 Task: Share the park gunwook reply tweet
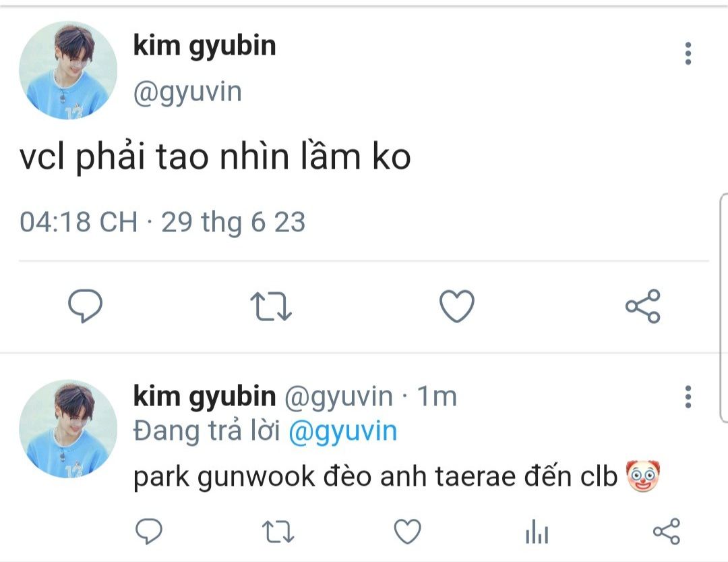point(667,532)
